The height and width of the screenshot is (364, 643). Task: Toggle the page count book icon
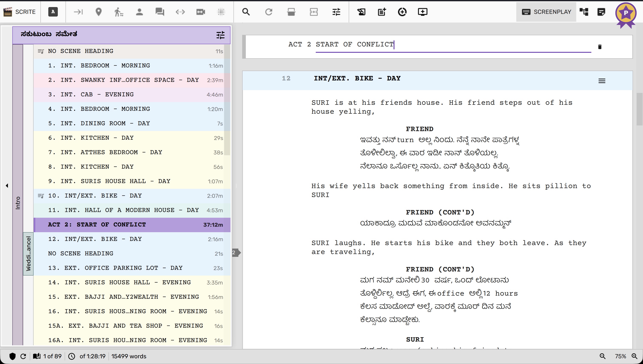[37, 356]
